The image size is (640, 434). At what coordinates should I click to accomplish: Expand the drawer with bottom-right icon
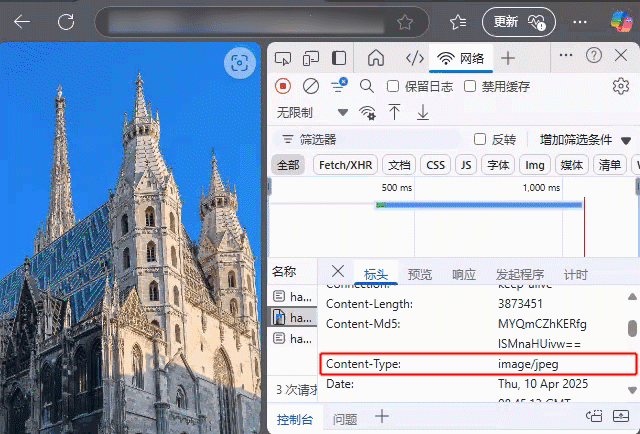click(x=621, y=416)
